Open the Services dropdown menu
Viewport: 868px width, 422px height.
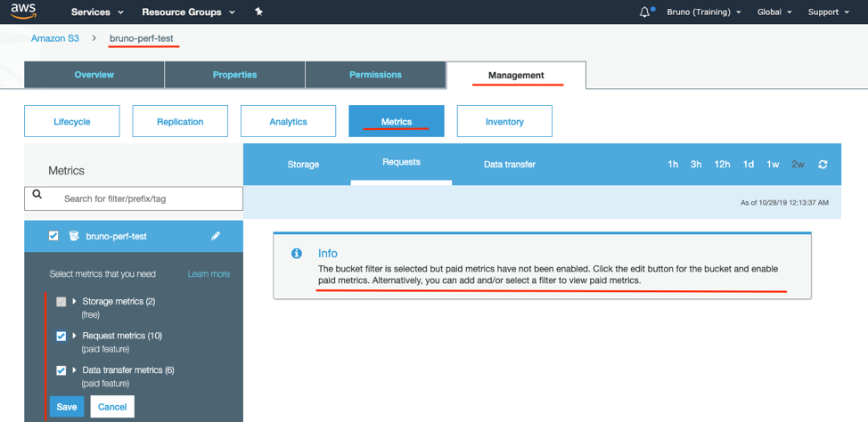point(97,12)
